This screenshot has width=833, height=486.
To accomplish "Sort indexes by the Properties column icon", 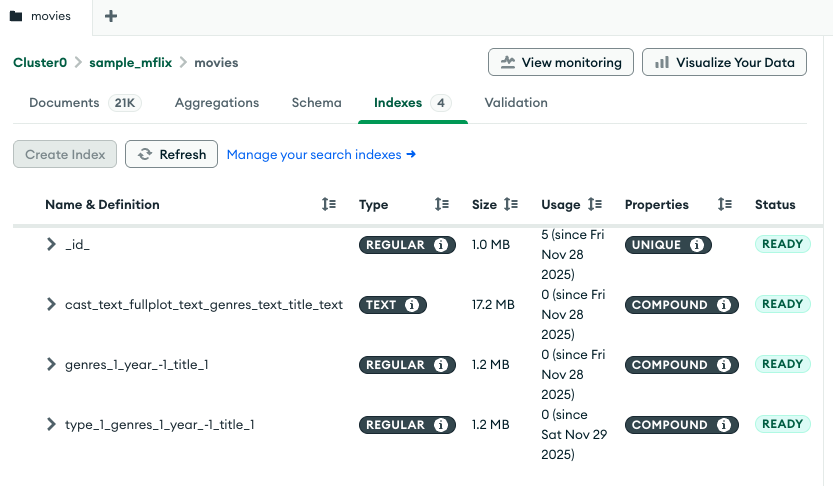I will click(725, 205).
